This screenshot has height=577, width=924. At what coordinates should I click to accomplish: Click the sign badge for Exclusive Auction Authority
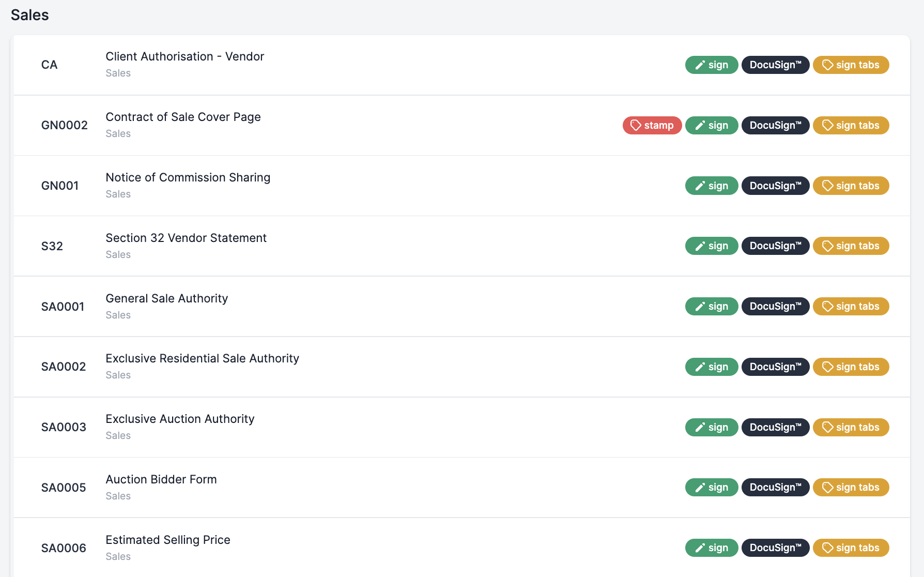point(712,427)
